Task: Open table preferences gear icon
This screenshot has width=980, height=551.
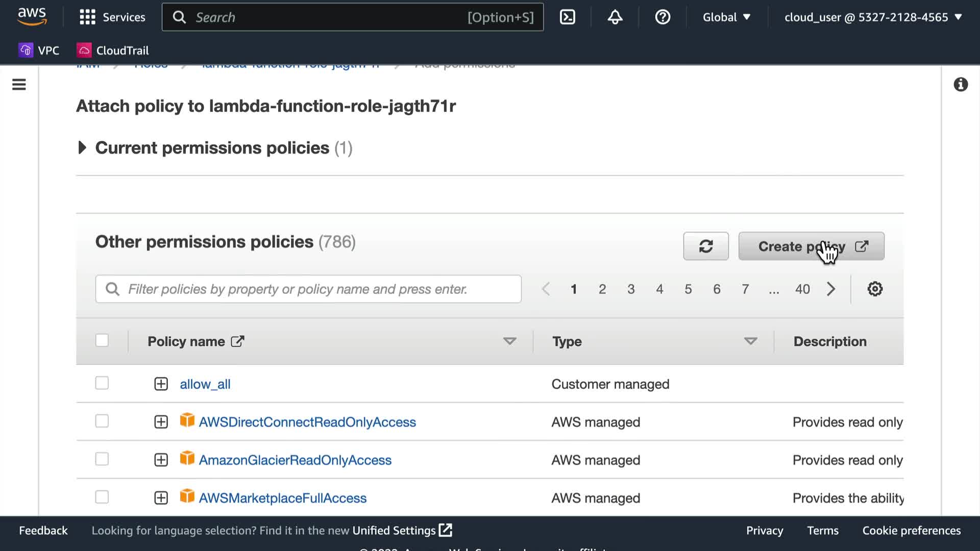Action: point(875,289)
